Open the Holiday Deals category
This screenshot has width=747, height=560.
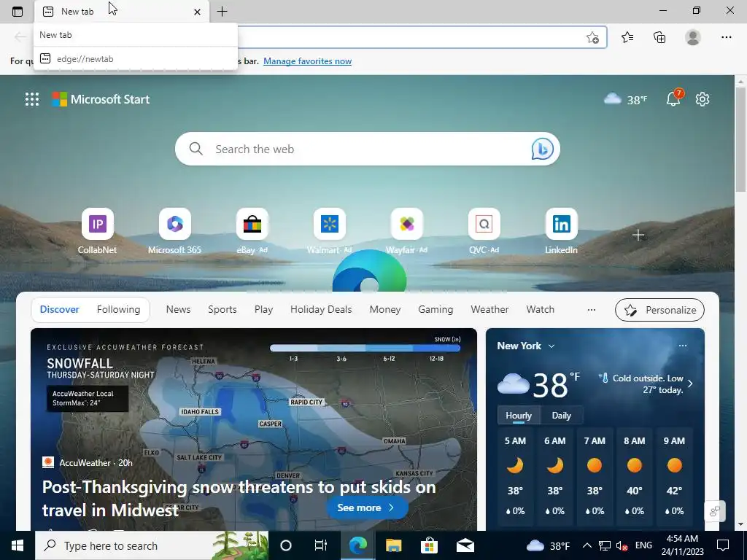pos(321,309)
